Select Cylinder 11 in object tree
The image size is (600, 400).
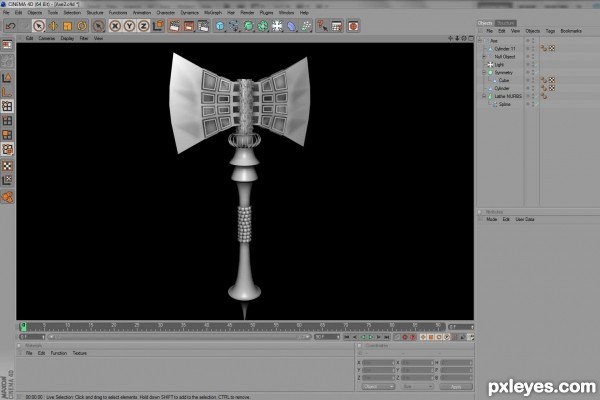tap(505, 49)
